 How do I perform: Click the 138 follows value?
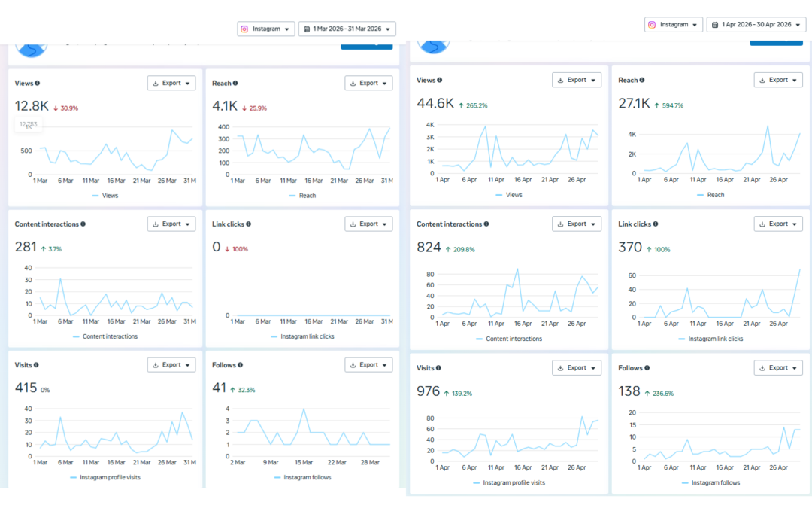(x=629, y=391)
